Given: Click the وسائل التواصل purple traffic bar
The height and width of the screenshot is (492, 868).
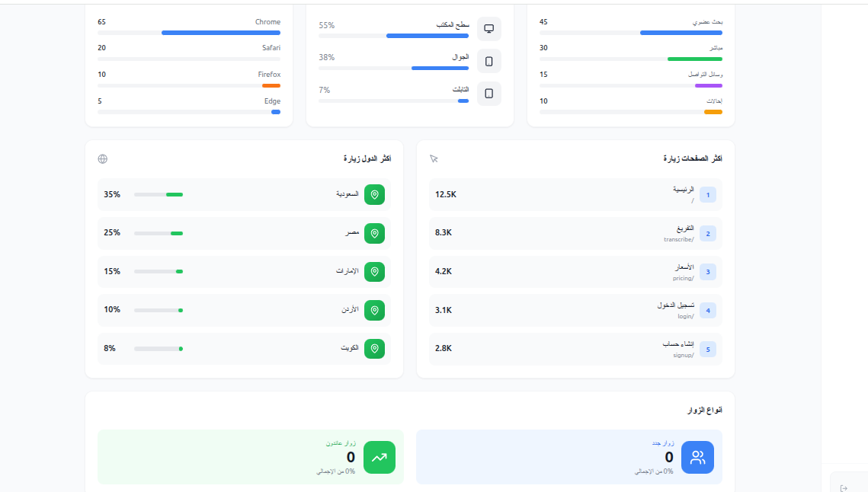Looking at the screenshot, I should [708, 85].
